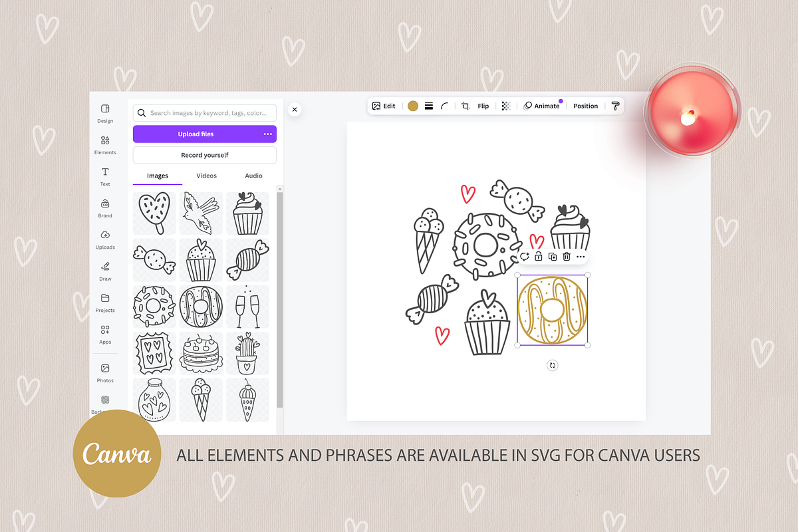The image size is (798, 532).
Task: Open the Elements panel in sidebar
Action: pyautogui.click(x=105, y=144)
